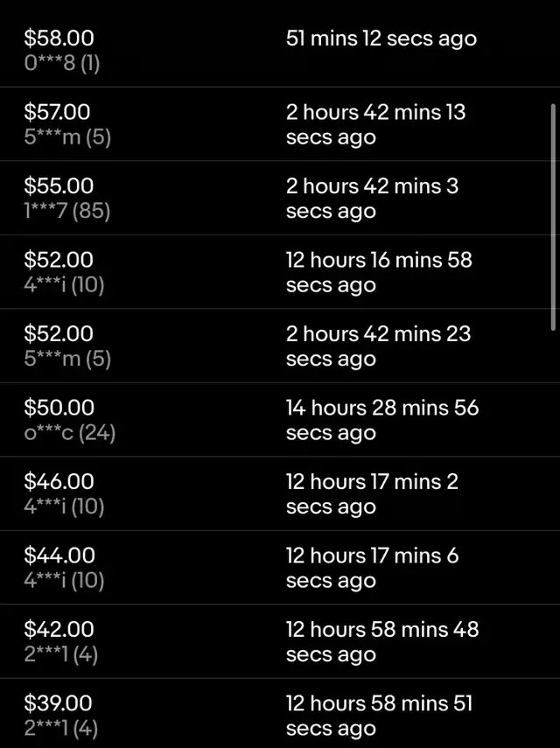Select the '12 hours 17 mins 6 secs ago' time
This screenshot has width=560, height=748.
tap(372, 568)
